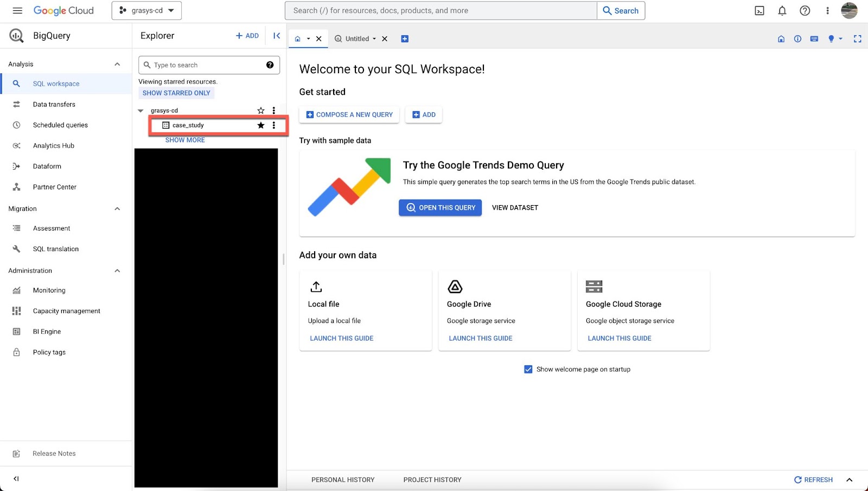This screenshot has height=491, width=868.
Task: Open Capacity management
Action: [x=66, y=311]
